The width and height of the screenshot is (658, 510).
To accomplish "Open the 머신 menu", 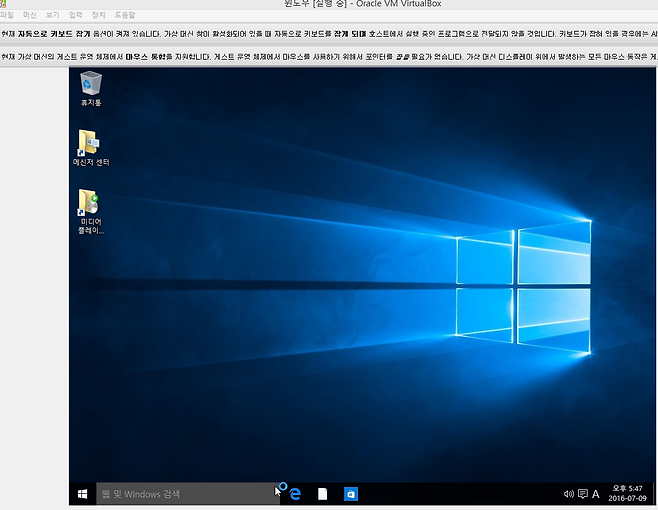I will pos(29,17).
